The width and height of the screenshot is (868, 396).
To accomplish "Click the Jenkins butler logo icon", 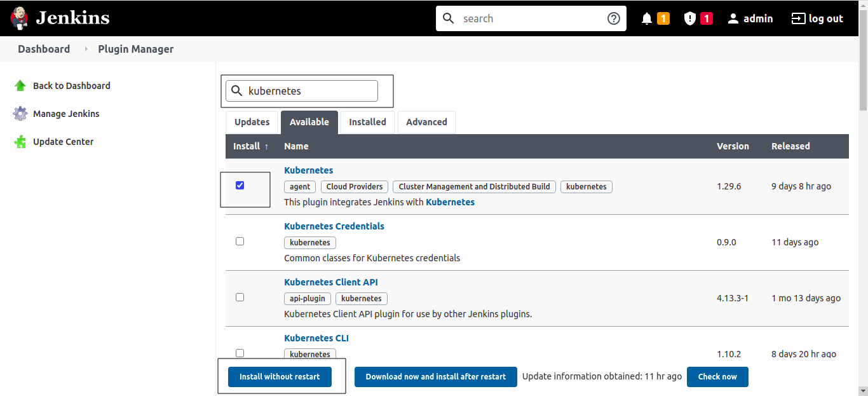I will coord(19,18).
